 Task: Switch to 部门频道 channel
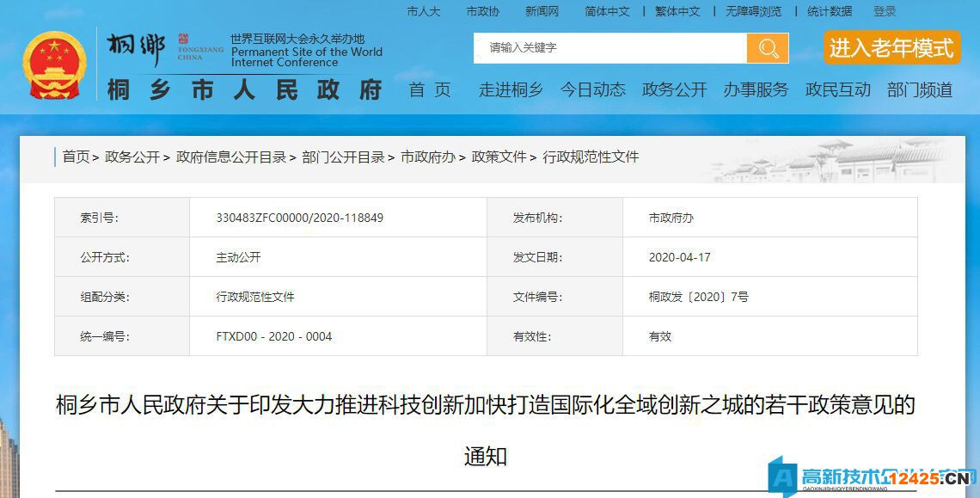coord(922,89)
